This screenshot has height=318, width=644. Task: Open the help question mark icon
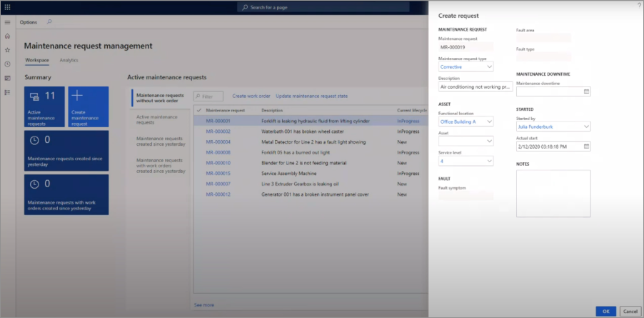pos(639,4)
